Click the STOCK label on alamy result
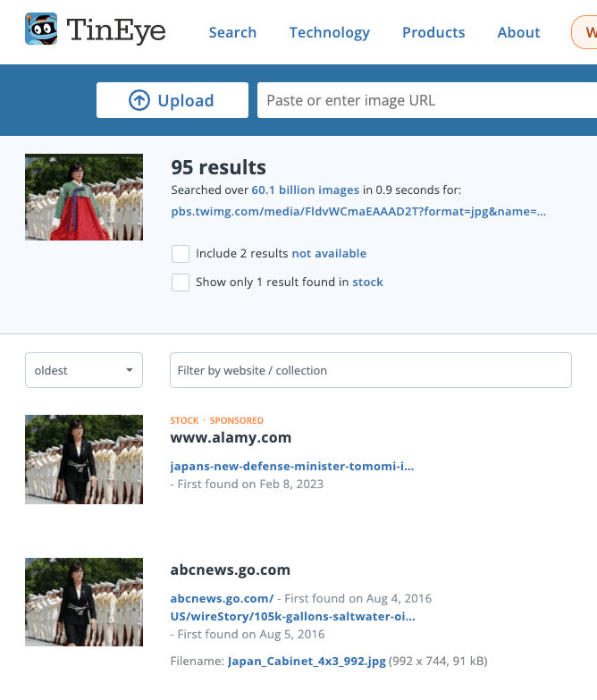The width and height of the screenshot is (597, 700). [x=184, y=420]
